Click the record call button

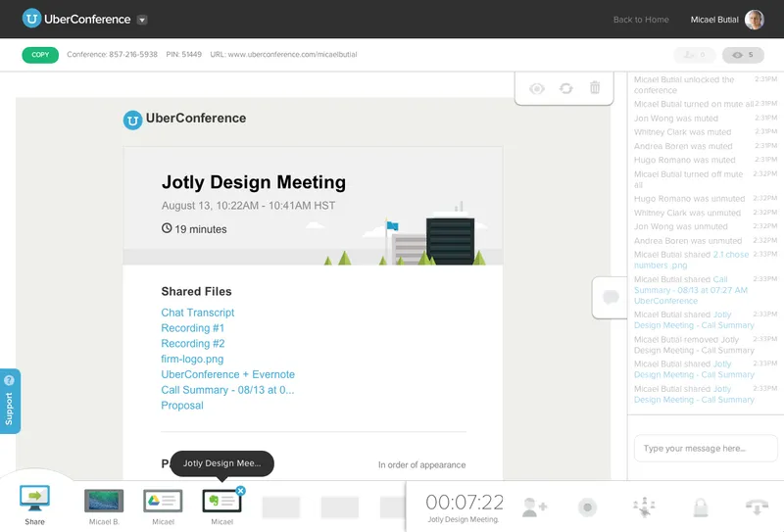pyautogui.click(x=587, y=508)
